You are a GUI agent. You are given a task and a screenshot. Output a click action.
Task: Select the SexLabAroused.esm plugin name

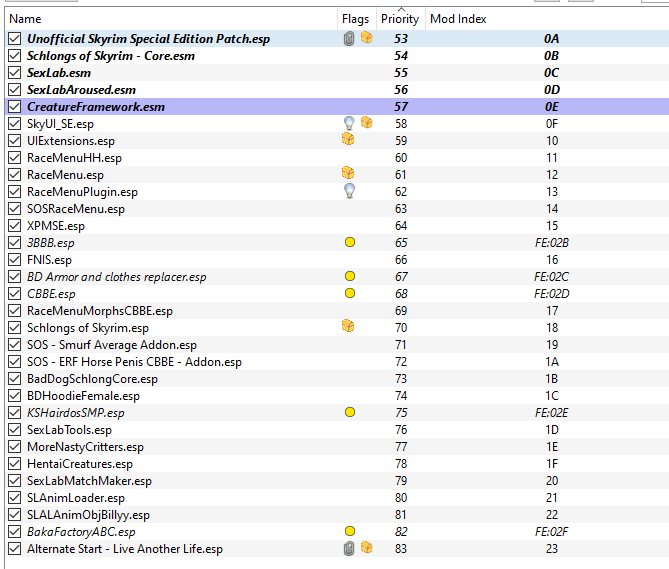click(x=81, y=90)
